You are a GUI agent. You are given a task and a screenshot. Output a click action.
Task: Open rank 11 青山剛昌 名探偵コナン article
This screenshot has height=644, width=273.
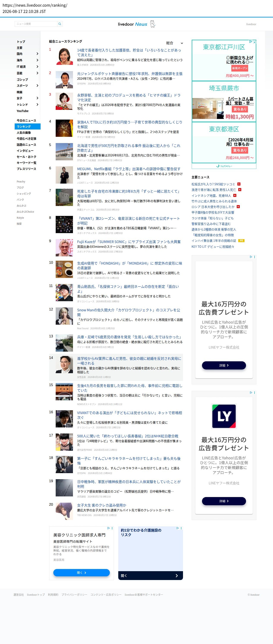click(x=128, y=289)
